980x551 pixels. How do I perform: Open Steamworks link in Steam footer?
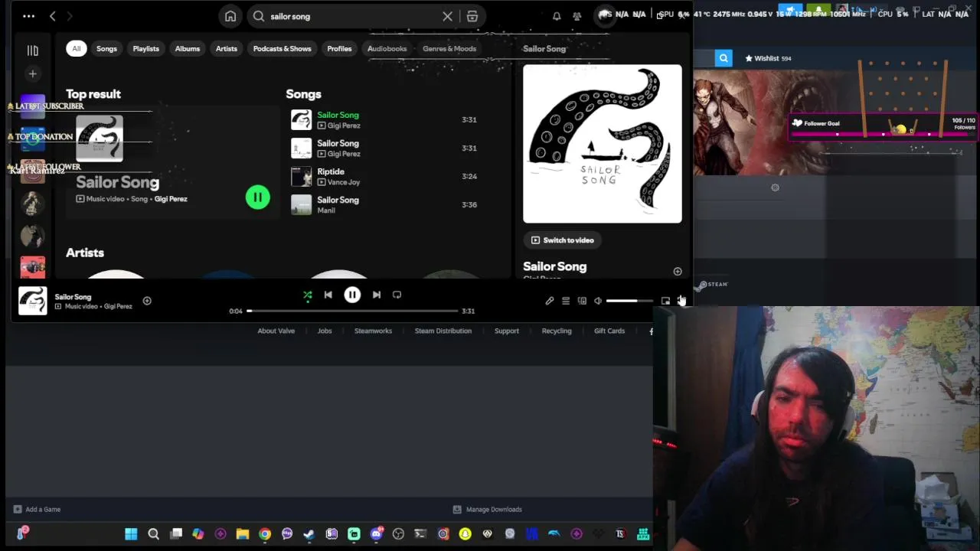pos(373,331)
